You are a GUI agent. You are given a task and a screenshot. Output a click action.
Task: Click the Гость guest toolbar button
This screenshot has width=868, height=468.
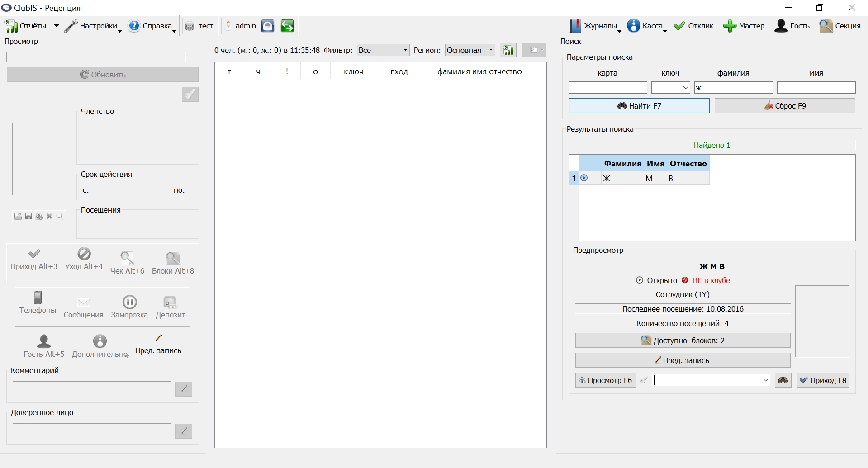click(x=792, y=26)
